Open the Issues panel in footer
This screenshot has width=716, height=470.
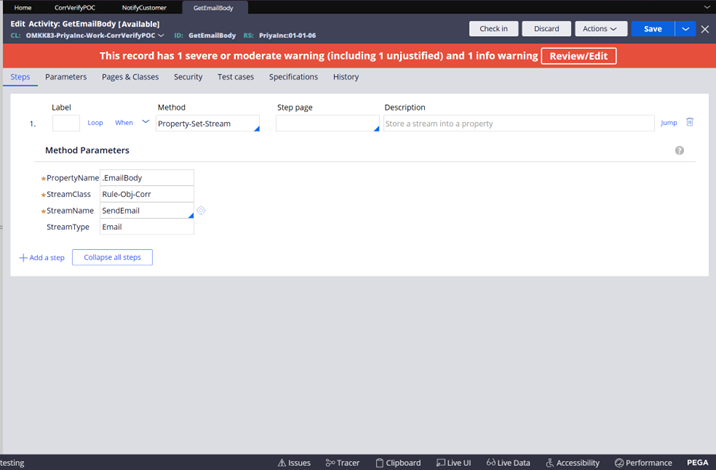coord(294,463)
